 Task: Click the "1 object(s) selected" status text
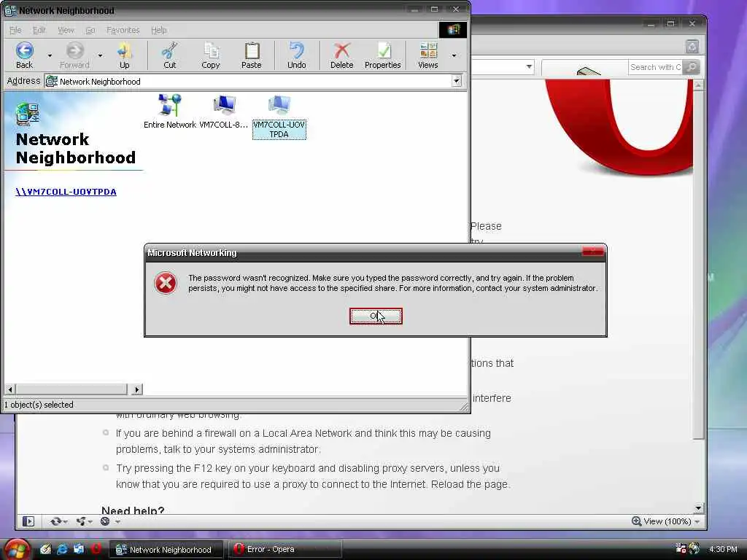39,405
